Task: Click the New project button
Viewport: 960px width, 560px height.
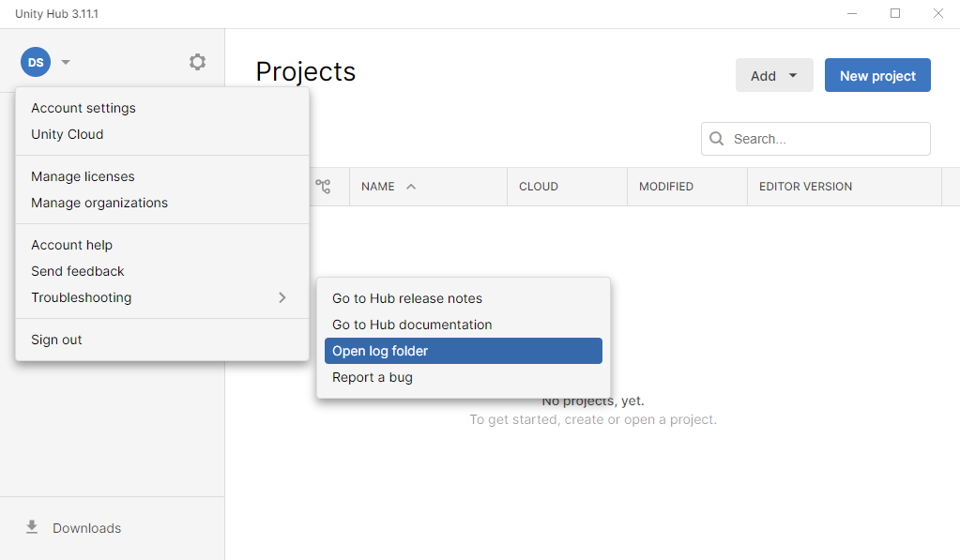Action: pyautogui.click(x=876, y=75)
